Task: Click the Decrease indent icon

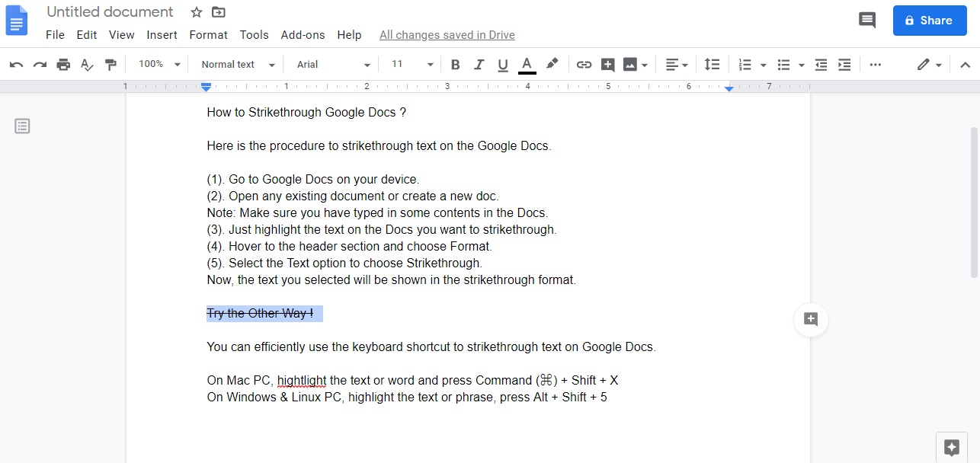Action: point(821,65)
